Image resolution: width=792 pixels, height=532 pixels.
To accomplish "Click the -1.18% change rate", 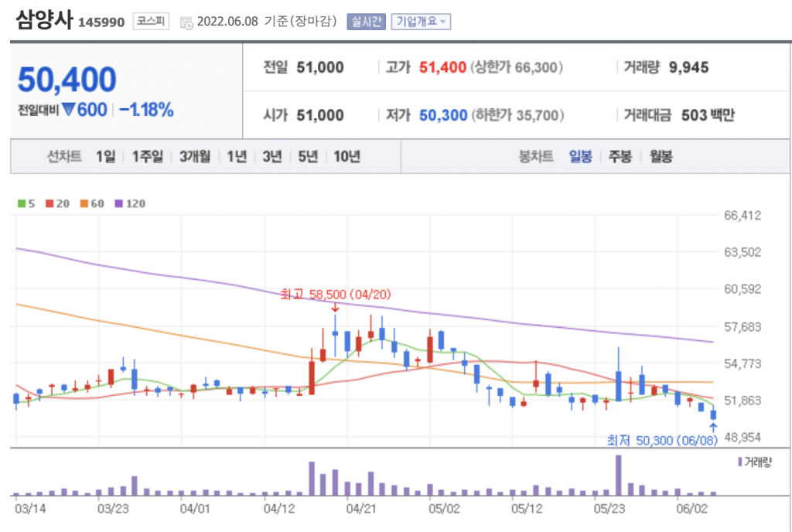I will 146,110.
